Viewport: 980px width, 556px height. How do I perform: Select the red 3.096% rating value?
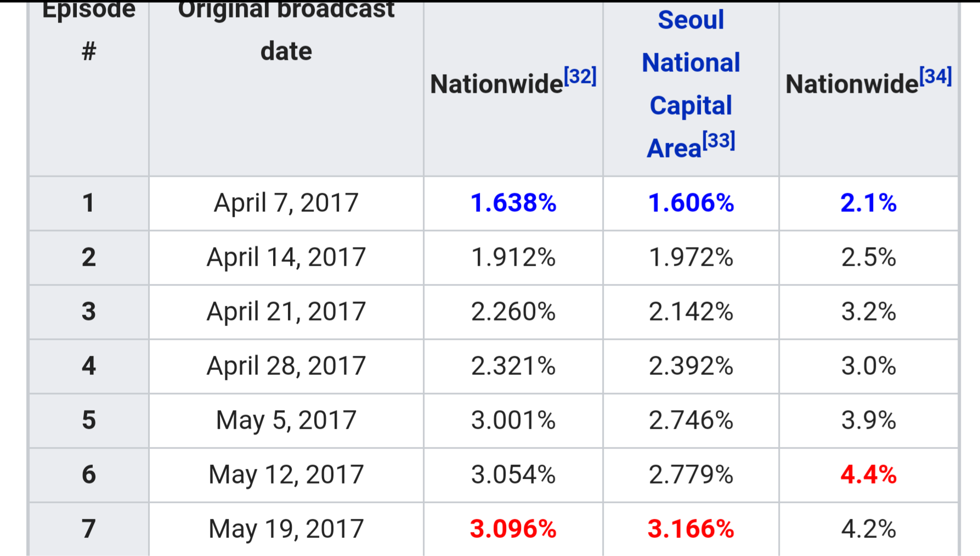click(513, 529)
